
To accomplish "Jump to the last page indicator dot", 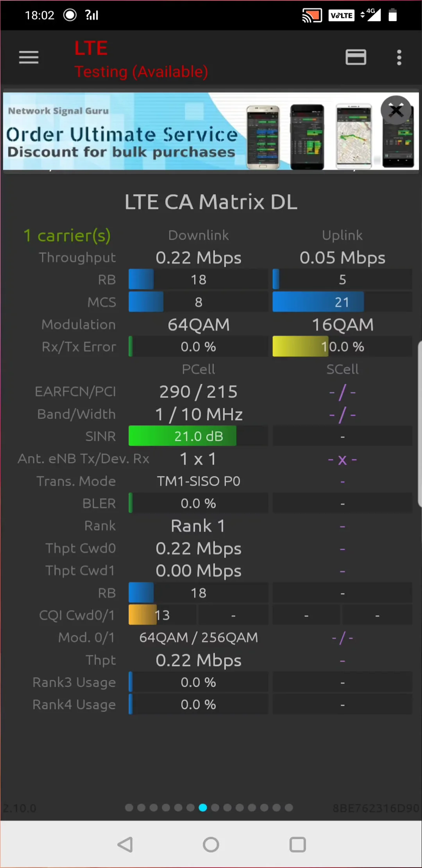I will [289, 807].
